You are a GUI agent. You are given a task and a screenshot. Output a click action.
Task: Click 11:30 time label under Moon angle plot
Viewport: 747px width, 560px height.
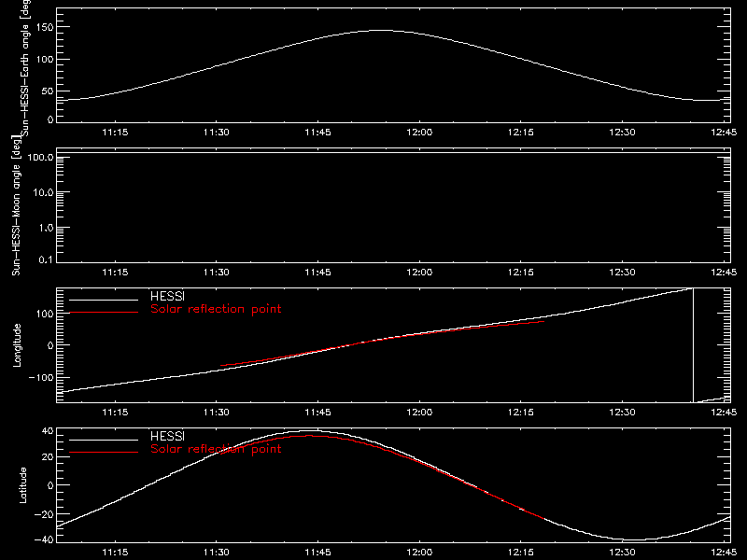[x=217, y=272]
